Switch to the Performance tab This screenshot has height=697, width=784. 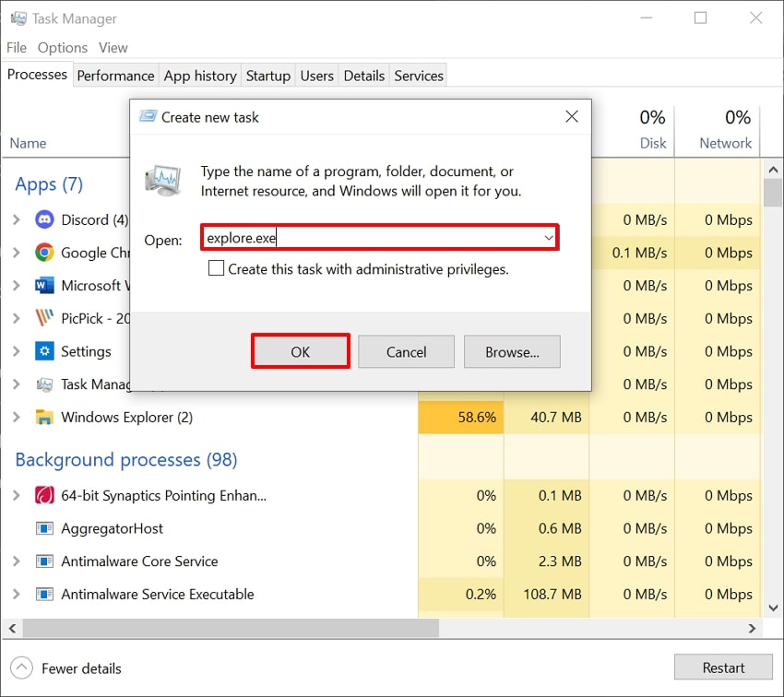pos(115,76)
